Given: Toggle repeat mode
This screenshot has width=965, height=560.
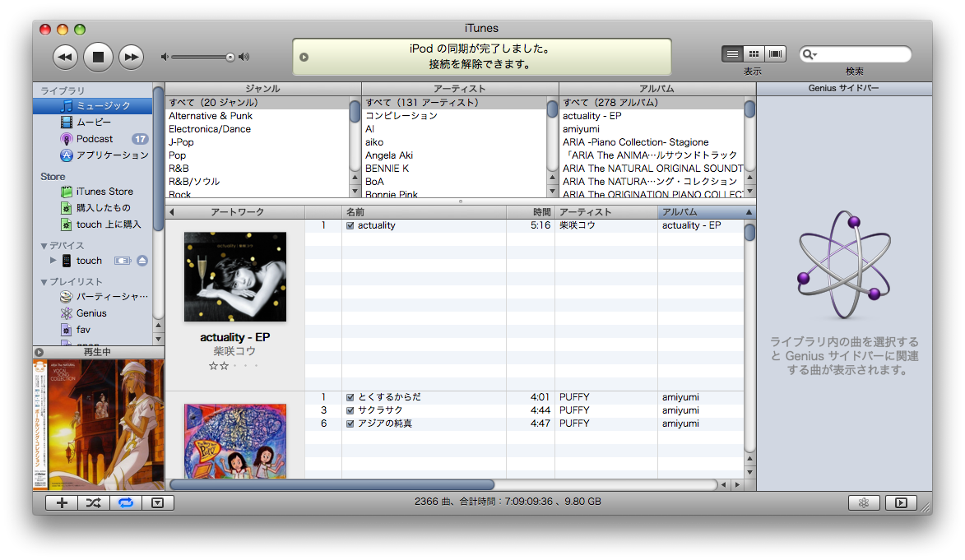Looking at the screenshot, I should point(126,502).
